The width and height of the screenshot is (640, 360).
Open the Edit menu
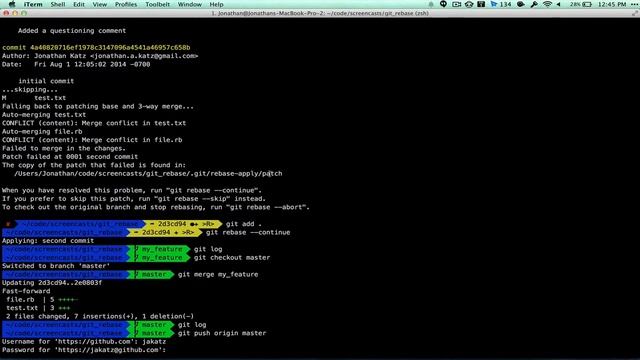coord(79,4)
